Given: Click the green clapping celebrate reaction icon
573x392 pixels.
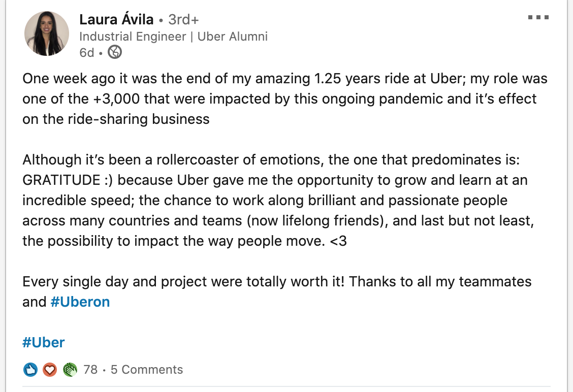Looking at the screenshot, I should coord(70,370).
